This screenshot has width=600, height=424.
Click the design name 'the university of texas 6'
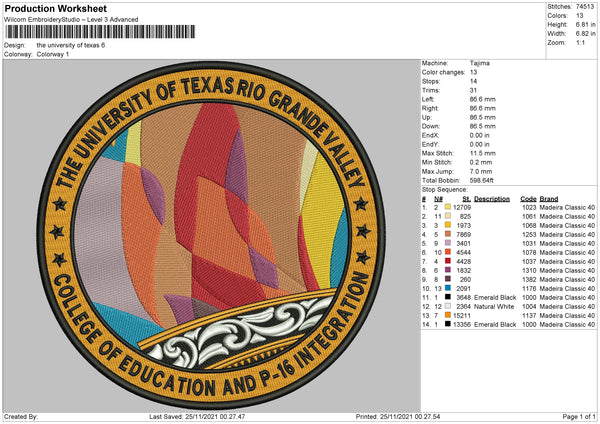(x=70, y=45)
